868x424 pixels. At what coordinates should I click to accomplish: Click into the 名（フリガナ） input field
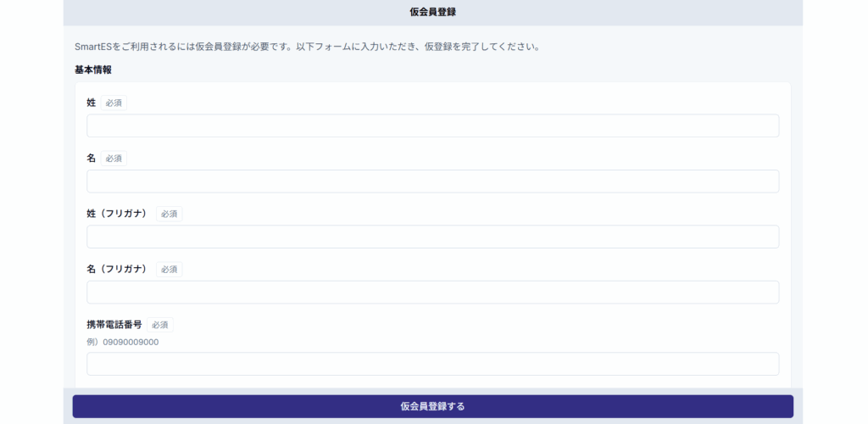432,293
